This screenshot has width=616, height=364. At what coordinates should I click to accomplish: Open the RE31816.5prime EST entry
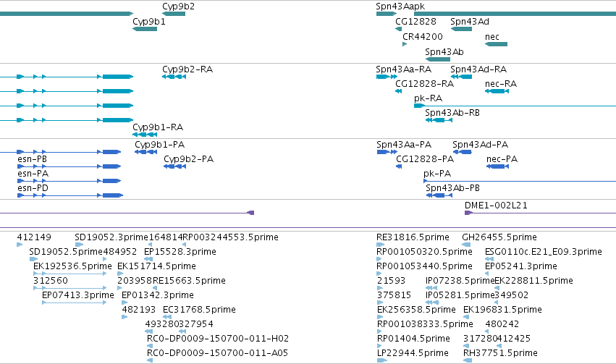pos(380,245)
